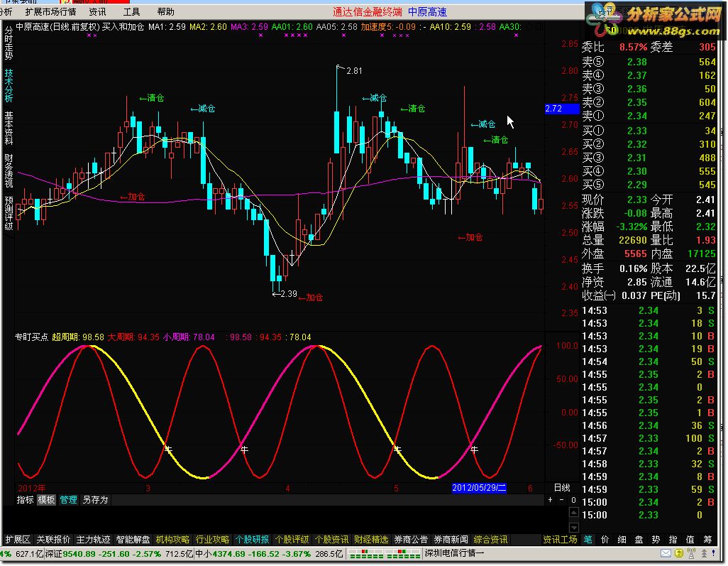The width and height of the screenshot is (728, 566).
Task: Select the 筹 chip distribution tab
Action: [x=707, y=540]
